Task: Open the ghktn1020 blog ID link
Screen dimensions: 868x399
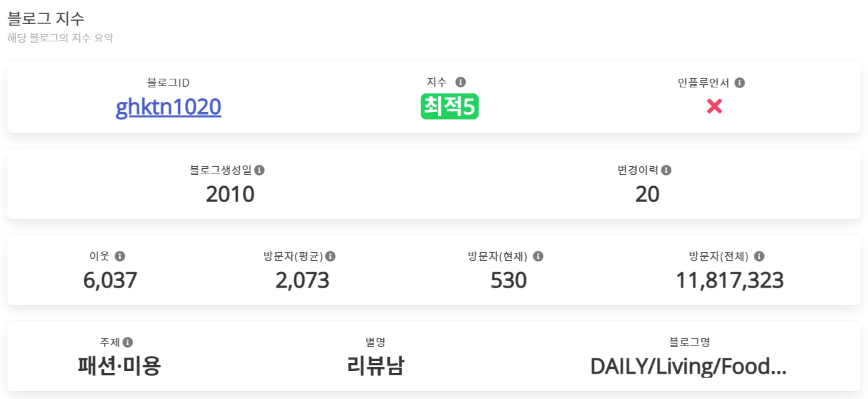Action: (x=168, y=107)
